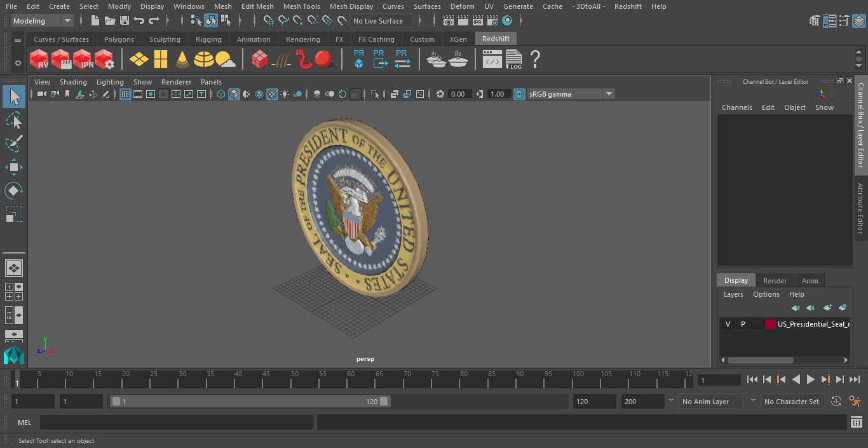
Task: Toggle film gate in viewport toolbar
Action: coord(138,94)
